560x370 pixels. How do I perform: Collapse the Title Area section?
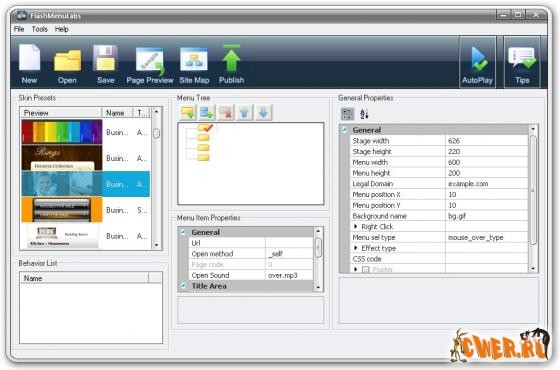tap(183, 286)
